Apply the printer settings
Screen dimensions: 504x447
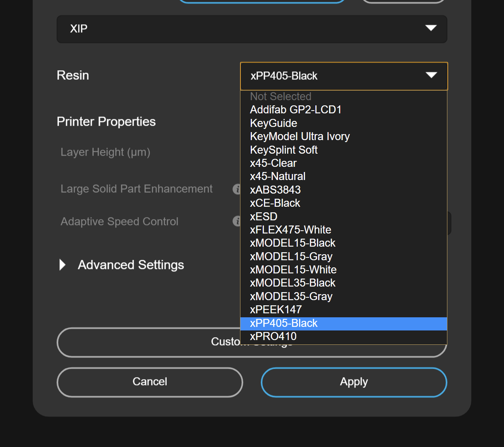354,382
